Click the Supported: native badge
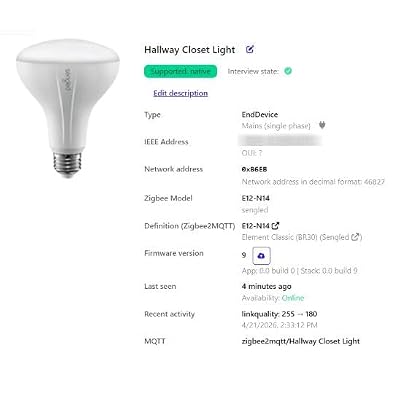The height and width of the screenshot is (400, 400). (180, 71)
